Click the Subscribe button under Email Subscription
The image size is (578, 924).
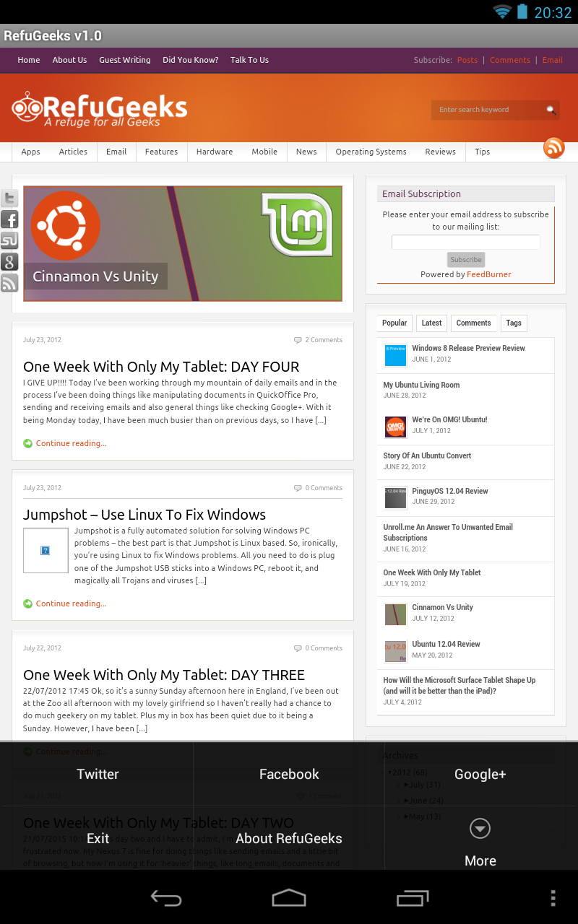click(x=466, y=260)
